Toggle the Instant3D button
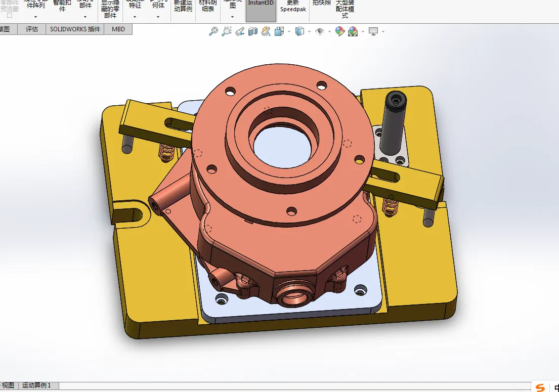This screenshot has width=559, height=392. (261, 10)
